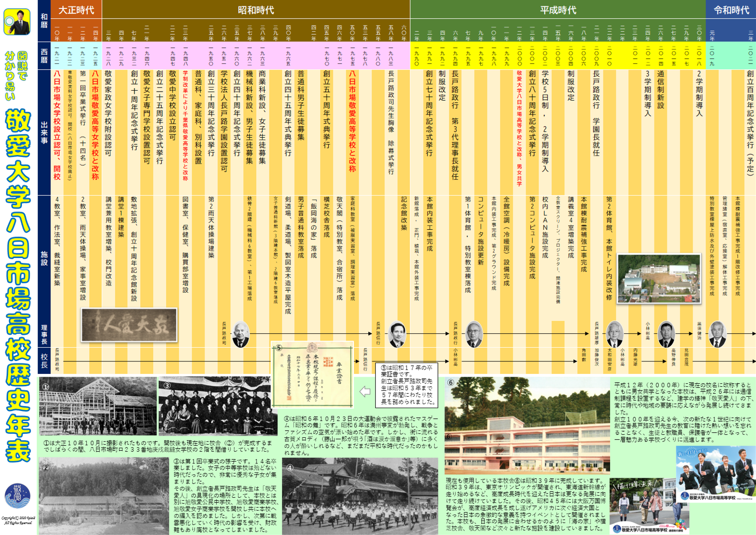Screen dimensions: 756x535
Task: Click the facility entry 本館内装工事完成
Action: (x=429, y=224)
